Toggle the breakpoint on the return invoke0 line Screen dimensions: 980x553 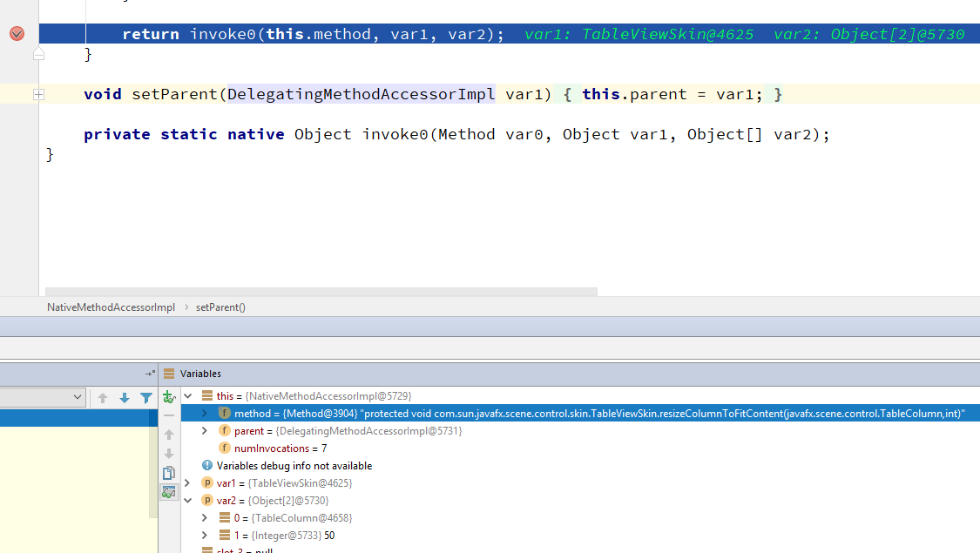click(15, 34)
